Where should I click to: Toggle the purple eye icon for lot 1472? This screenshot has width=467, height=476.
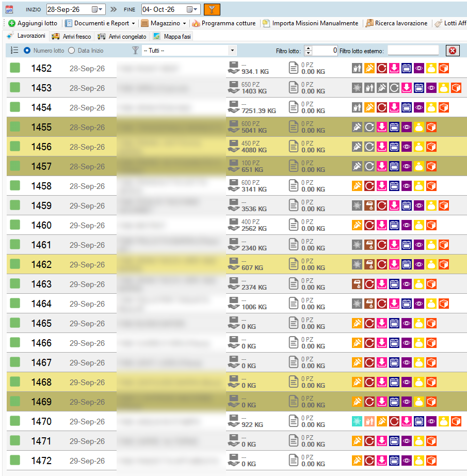click(x=407, y=461)
